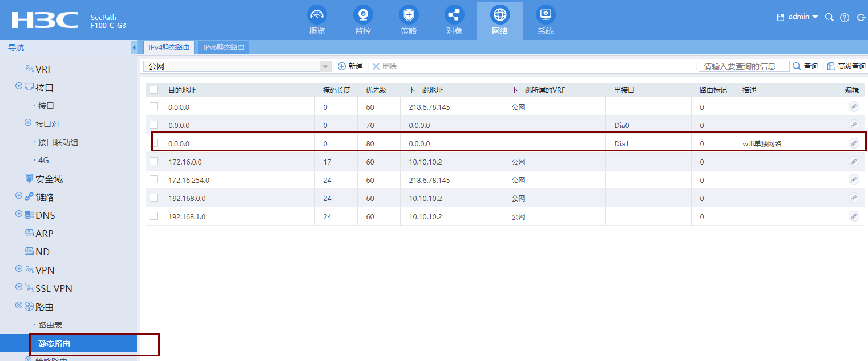The width and height of the screenshot is (868, 361).
Task: Open help with the question mark icon
Action: tap(844, 17)
